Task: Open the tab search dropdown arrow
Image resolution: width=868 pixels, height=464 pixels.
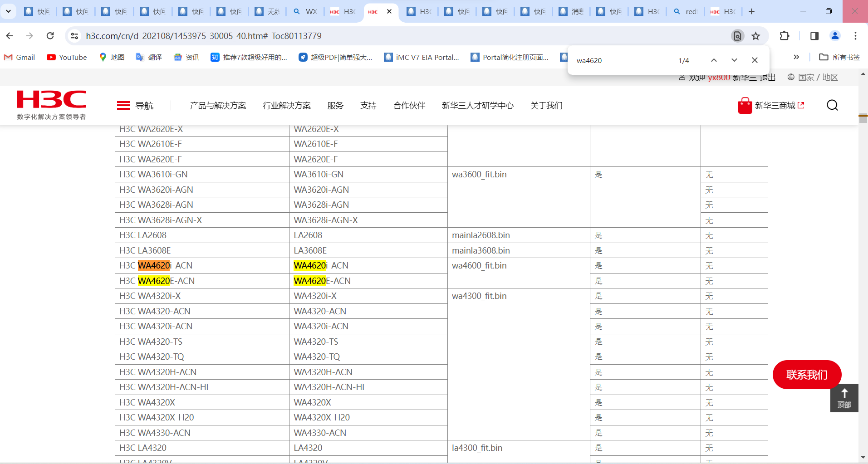Action: 8,11
